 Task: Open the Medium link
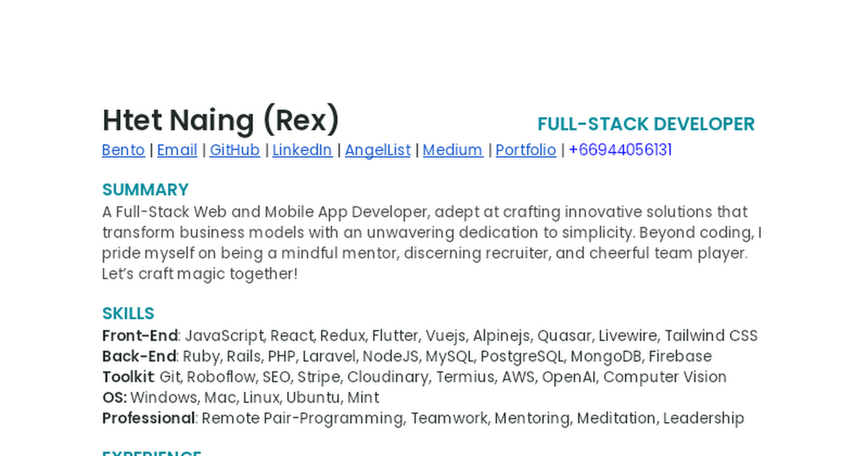click(453, 150)
